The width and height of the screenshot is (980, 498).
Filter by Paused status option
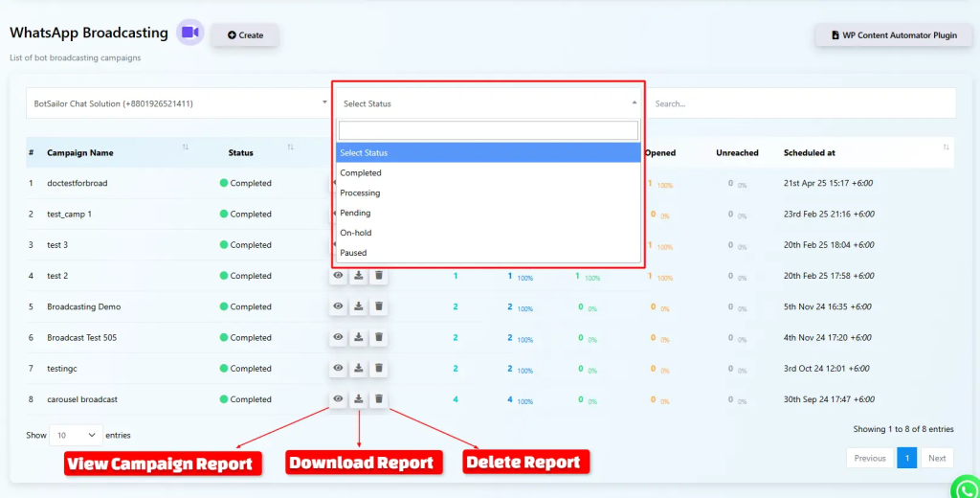[x=488, y=253]
